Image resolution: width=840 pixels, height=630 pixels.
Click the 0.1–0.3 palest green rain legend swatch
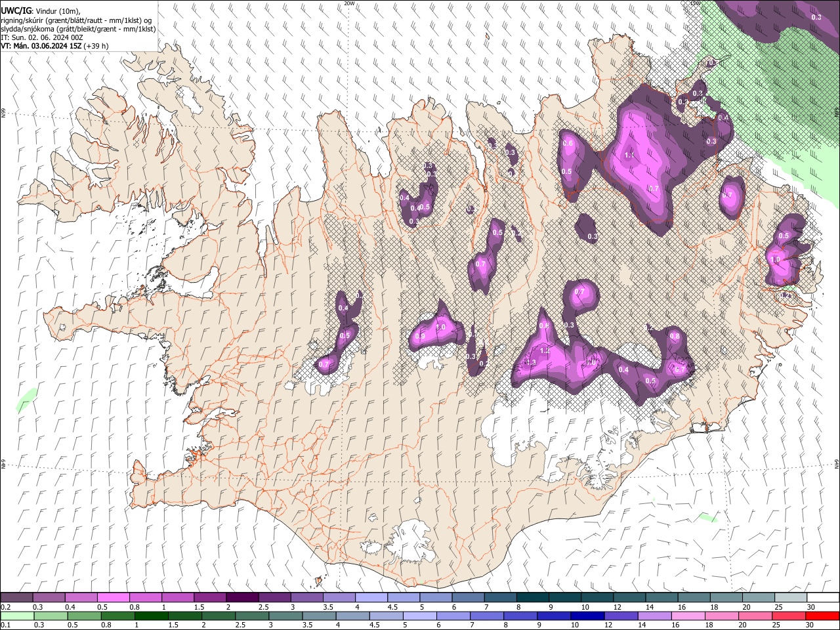click(x=17, y=616)
